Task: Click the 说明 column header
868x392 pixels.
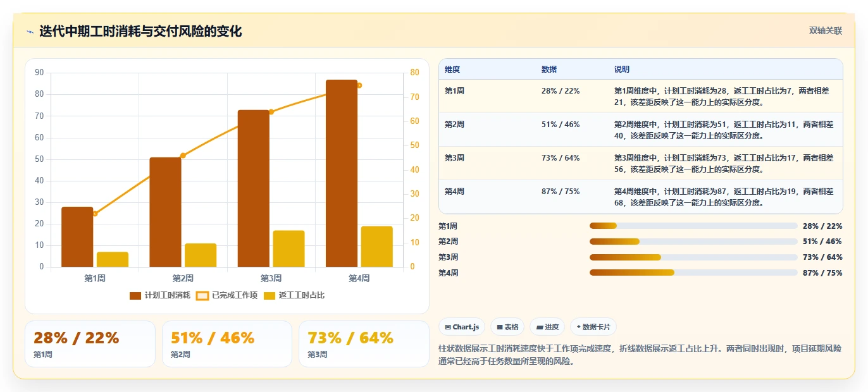Action: tap(622, 70)
